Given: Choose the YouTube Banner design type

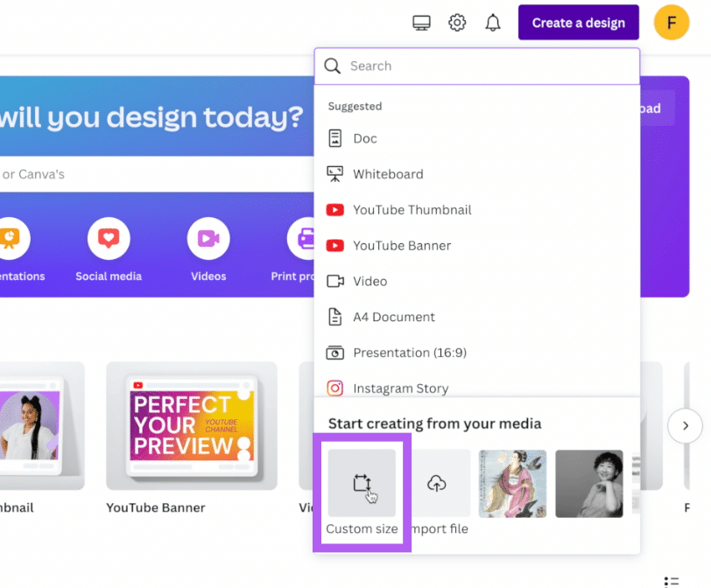Looking at the screenshot, I should tap(335, 246).
